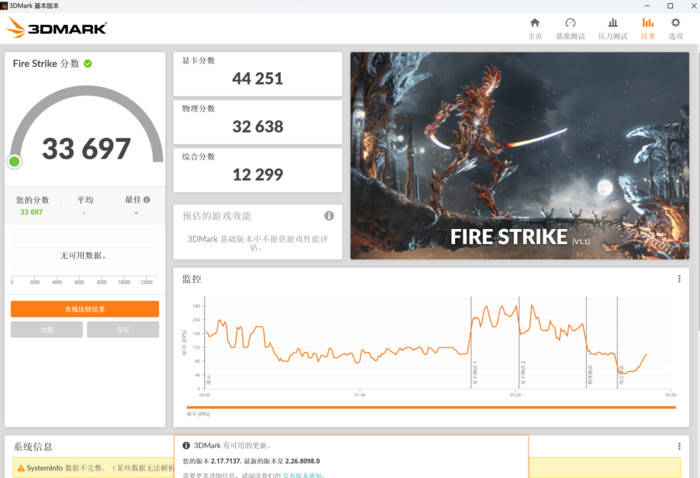Viewport: 700px width, 478px height.
Task: Open the three-dot menu of 系统信息 section
Action: coord(679,446)
